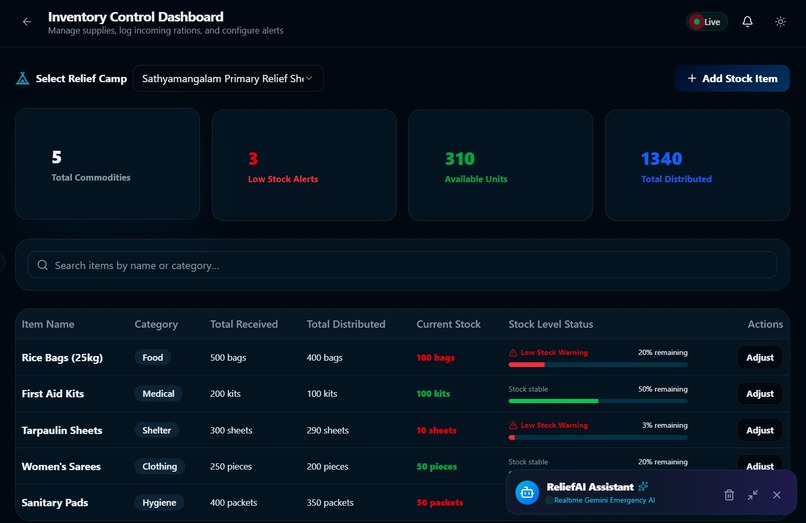Click First Aid Kits stock level bar
This screenshot has width=806, height=523.
598,401
